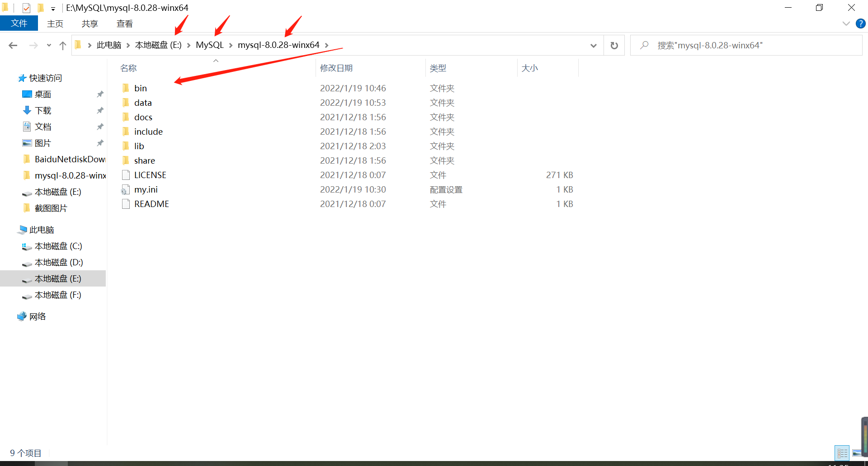
Task: Switch to details view layout icon
Action: [x=842, y=453]
